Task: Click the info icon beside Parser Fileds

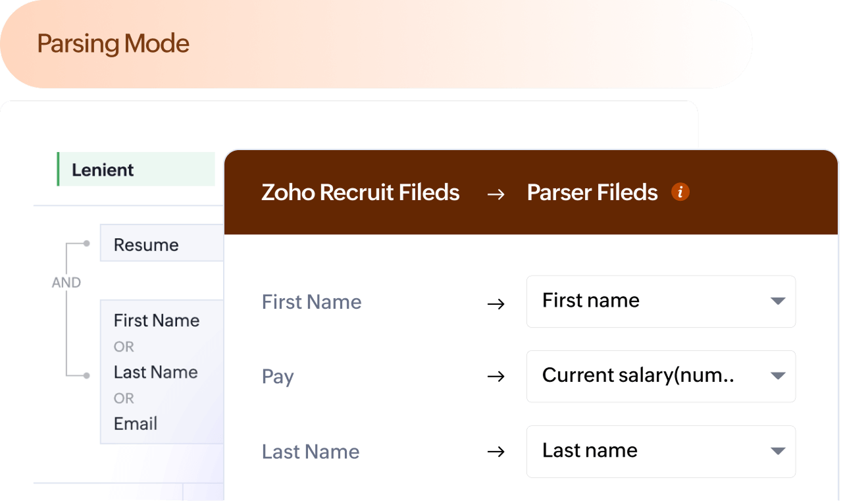Action: pyautogui.click(x=680, y=192)
